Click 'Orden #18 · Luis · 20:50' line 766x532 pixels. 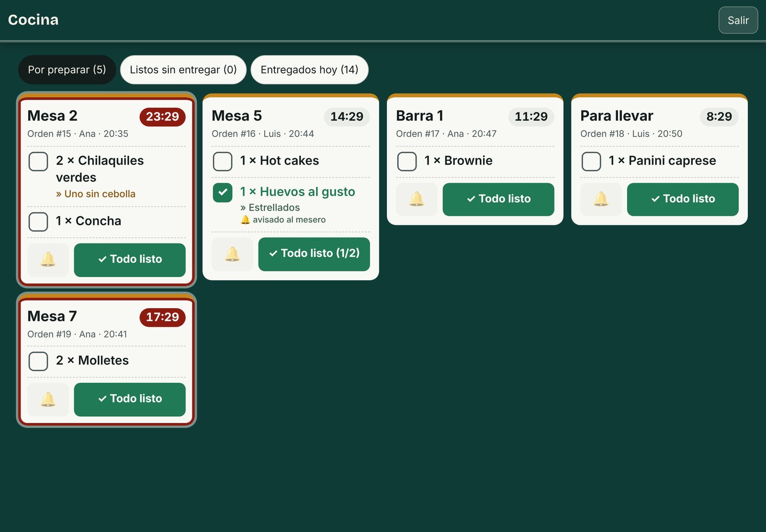tap(631, 134)
